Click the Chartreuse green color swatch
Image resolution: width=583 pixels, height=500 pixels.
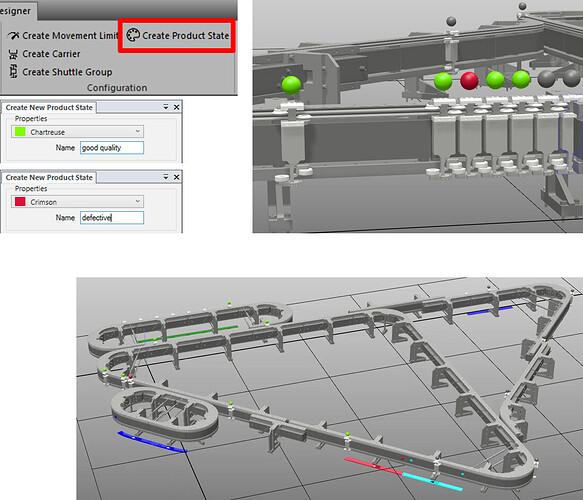(x=20, y=132)
